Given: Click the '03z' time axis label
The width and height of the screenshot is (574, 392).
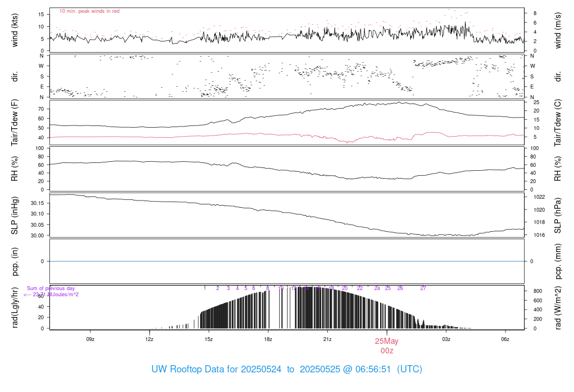Looking at the screenshot, I should 446,339.
